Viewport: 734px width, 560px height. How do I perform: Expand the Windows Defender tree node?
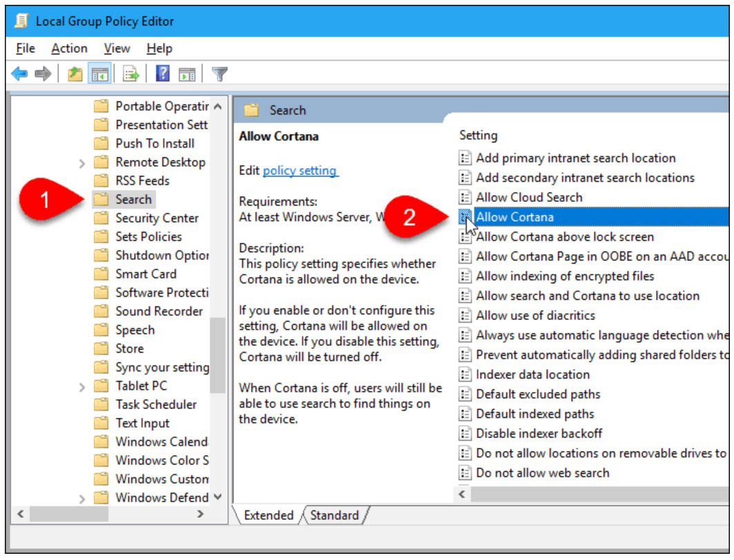pos(82,499)
